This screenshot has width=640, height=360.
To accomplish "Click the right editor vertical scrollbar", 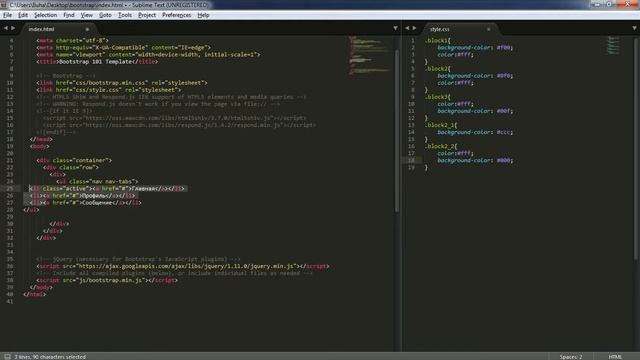I will (x=636, y=149).
